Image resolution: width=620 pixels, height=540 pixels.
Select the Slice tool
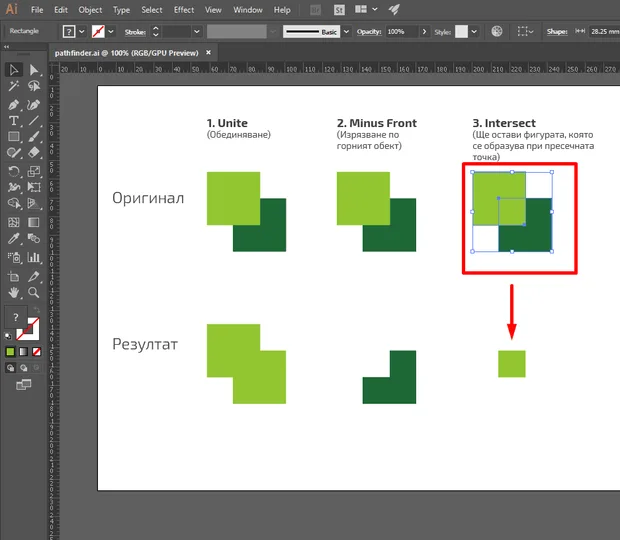pos(34,277)
